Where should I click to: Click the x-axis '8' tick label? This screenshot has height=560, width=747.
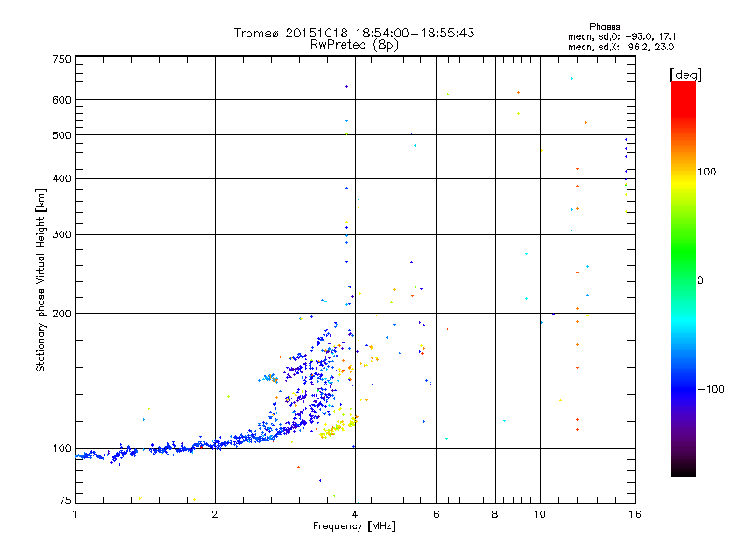[495, 514]
